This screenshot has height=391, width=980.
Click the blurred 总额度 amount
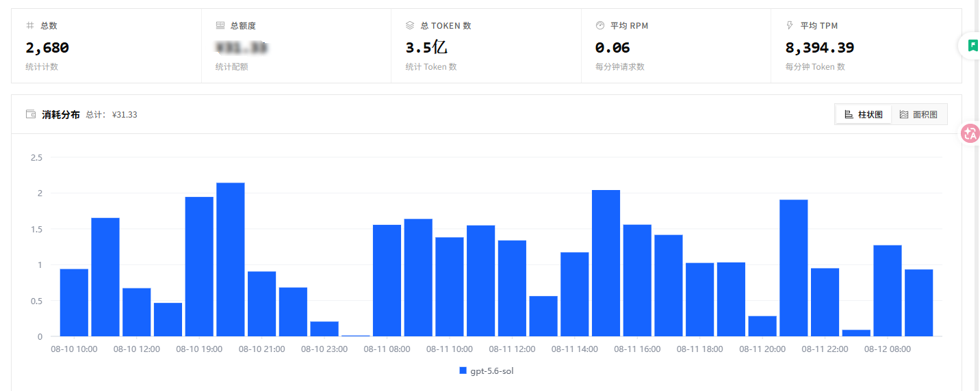point(241,48)
